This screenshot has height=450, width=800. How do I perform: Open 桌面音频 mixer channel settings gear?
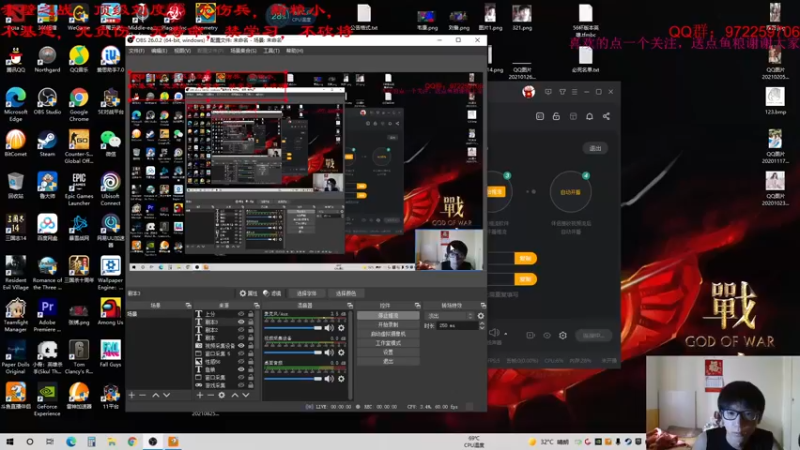(x=341, y=379)
